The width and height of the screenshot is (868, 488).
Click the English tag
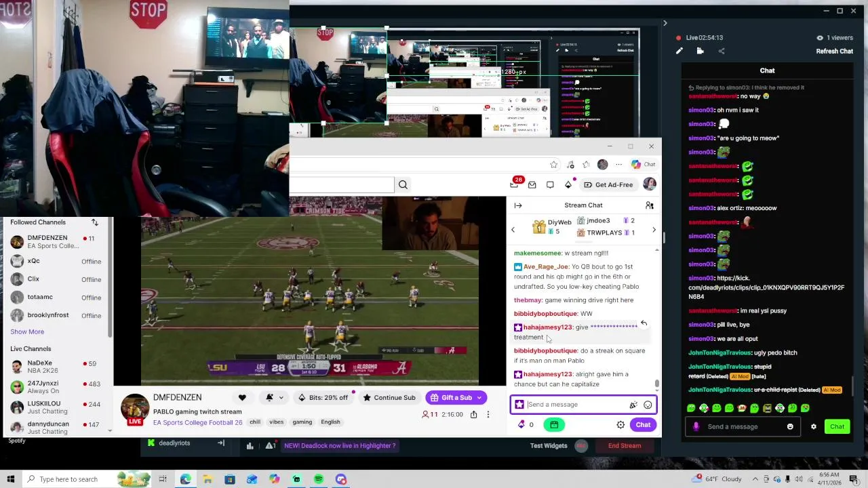pyautogui.click(x=330, y=422)
